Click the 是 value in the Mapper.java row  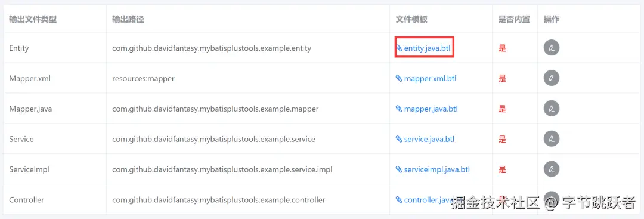(x=502, y=109)
